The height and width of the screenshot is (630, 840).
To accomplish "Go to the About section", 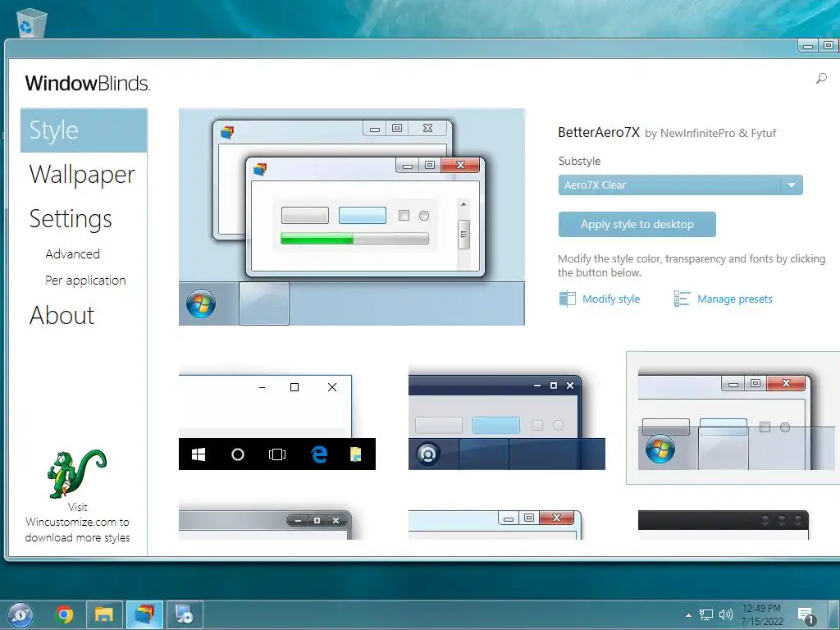I will pos(62,315).
